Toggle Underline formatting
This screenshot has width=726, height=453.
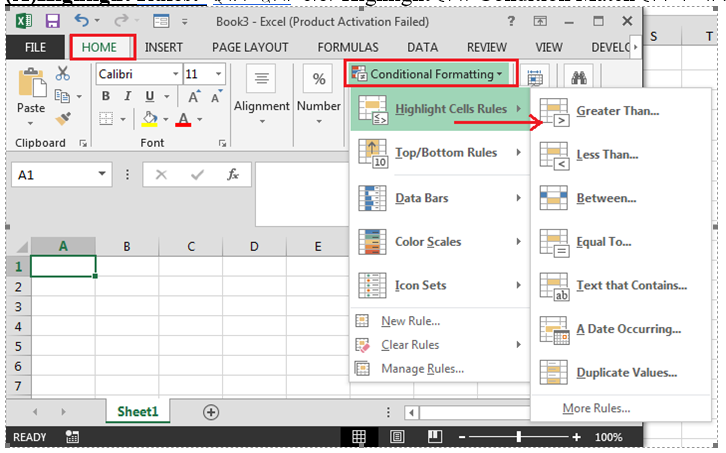pos(149,97)
